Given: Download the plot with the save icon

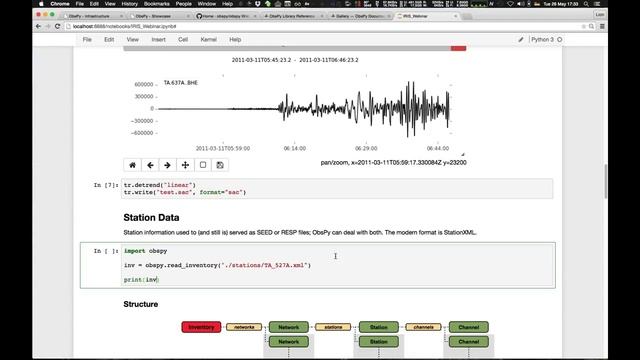Looking at the screenshot, I should (220, 165).
